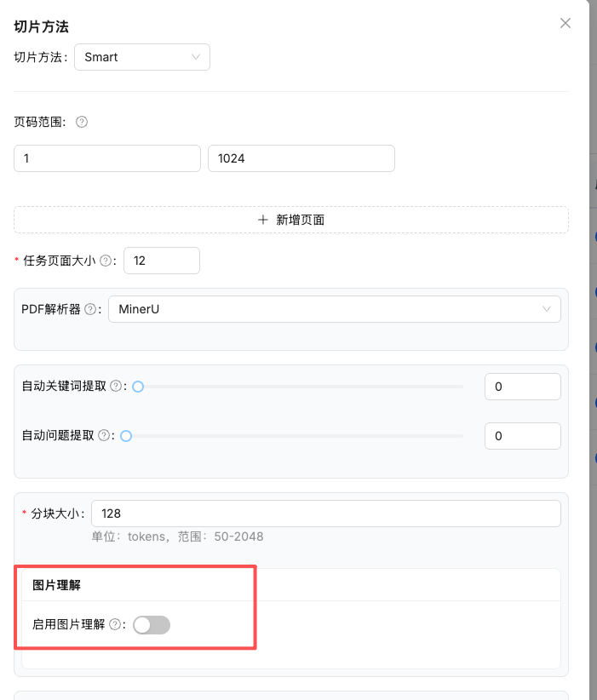Click the help icon beside 页码范围
The image size is (597, 700).
82,122
